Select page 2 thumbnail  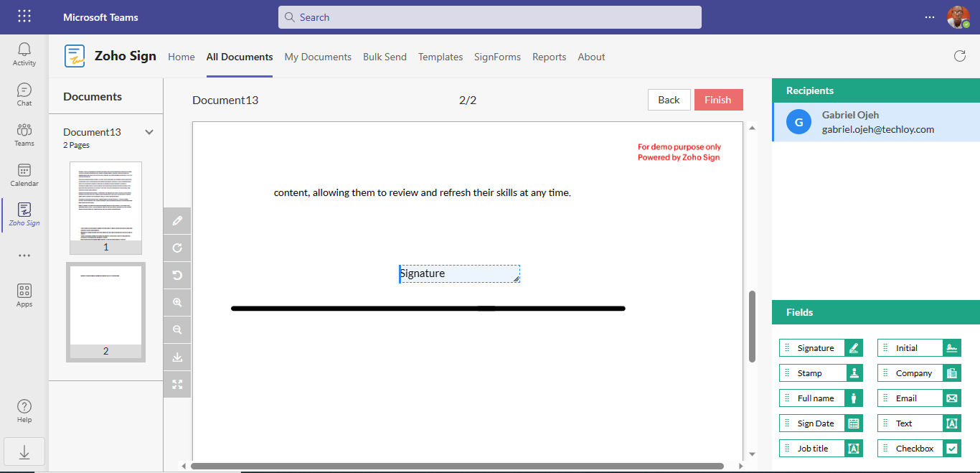pos(105,312)
